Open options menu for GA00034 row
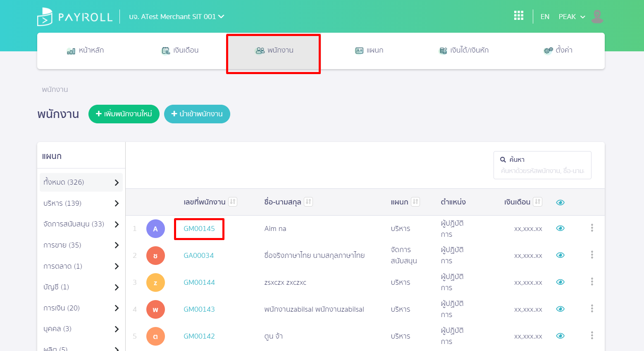Image resolution: width=644 pixels, height=351 pixels. (592, 255)
